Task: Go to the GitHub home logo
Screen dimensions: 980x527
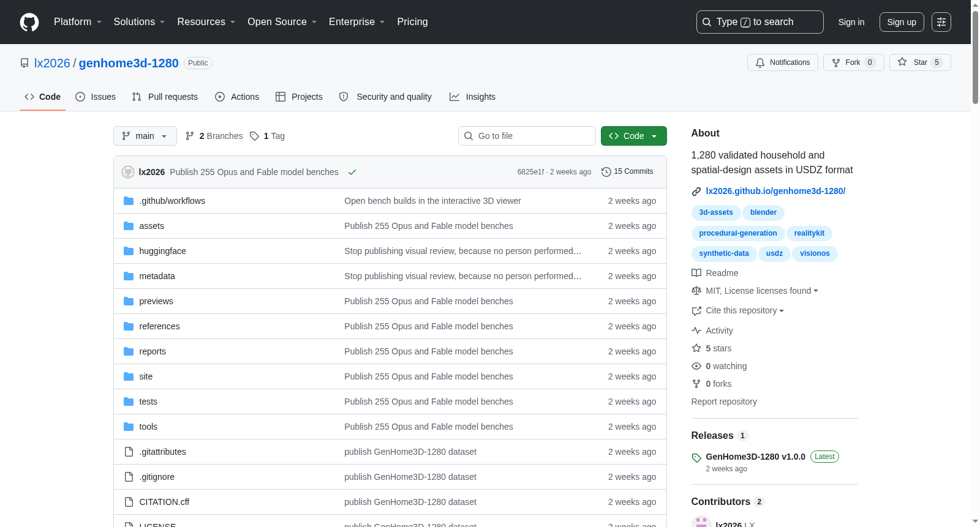Action: pos(29,22)
